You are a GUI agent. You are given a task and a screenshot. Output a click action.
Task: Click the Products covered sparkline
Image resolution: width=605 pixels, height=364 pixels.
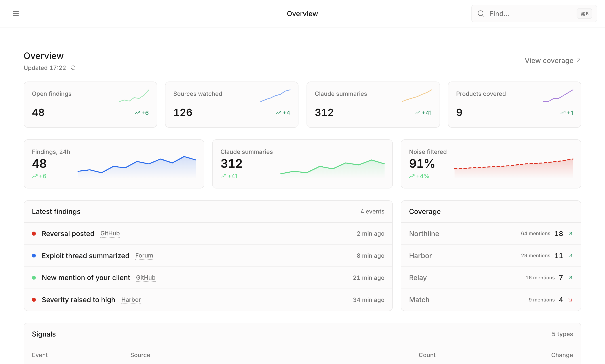tap(558, 96)
